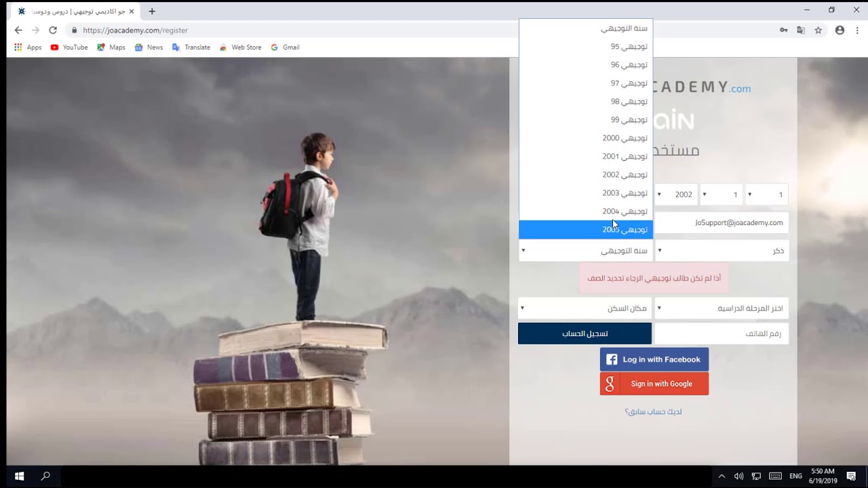
Task: Click the translate page icon
Action: (801, 30)
